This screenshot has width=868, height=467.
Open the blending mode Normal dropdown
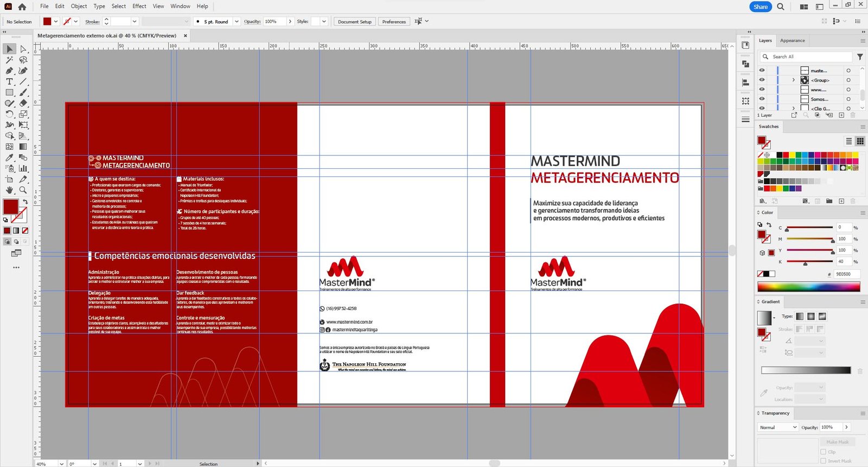coord(778,427)
